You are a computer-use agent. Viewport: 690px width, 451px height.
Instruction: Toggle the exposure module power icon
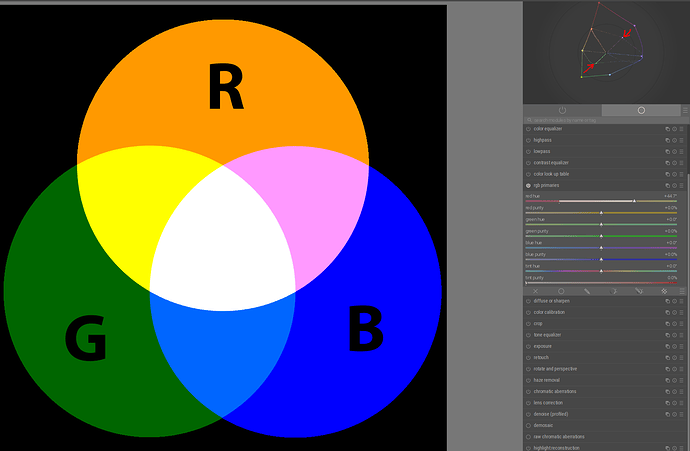click(x=528, y=346)
